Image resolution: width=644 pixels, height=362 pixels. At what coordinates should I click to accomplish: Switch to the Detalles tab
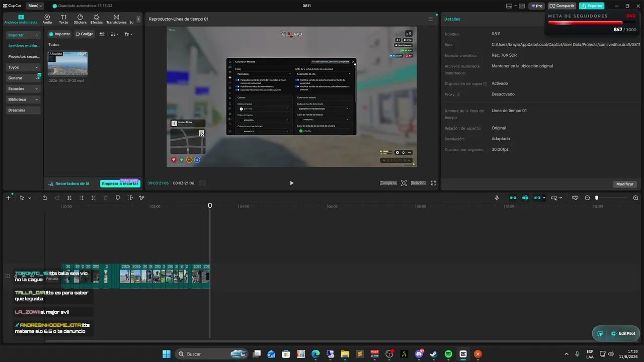click(x=452, y=19)
